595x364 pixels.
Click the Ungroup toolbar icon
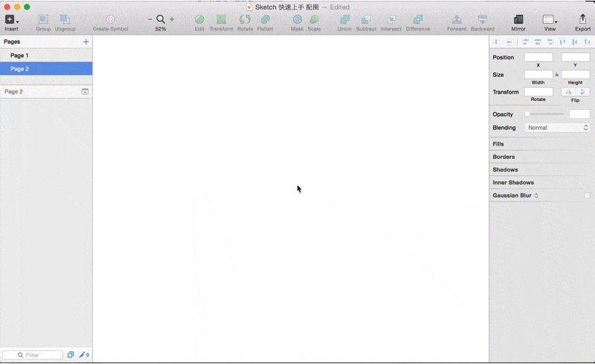[x=65, y=19]
